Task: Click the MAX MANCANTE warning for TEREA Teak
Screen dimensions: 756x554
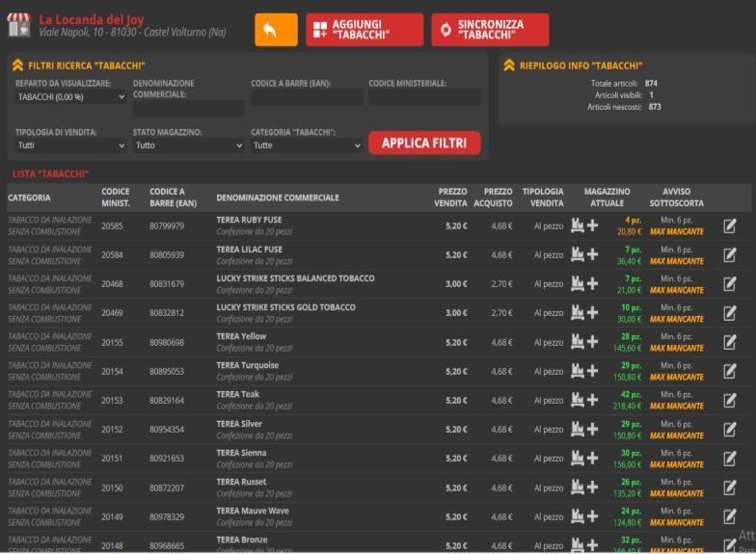Action: pyautogui.click(x=677, y=407)
